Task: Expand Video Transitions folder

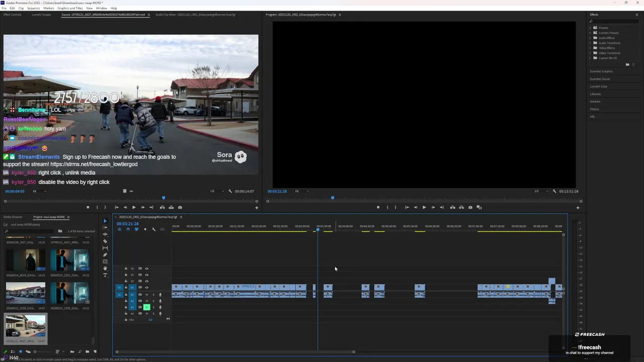Action: (591, 53)
